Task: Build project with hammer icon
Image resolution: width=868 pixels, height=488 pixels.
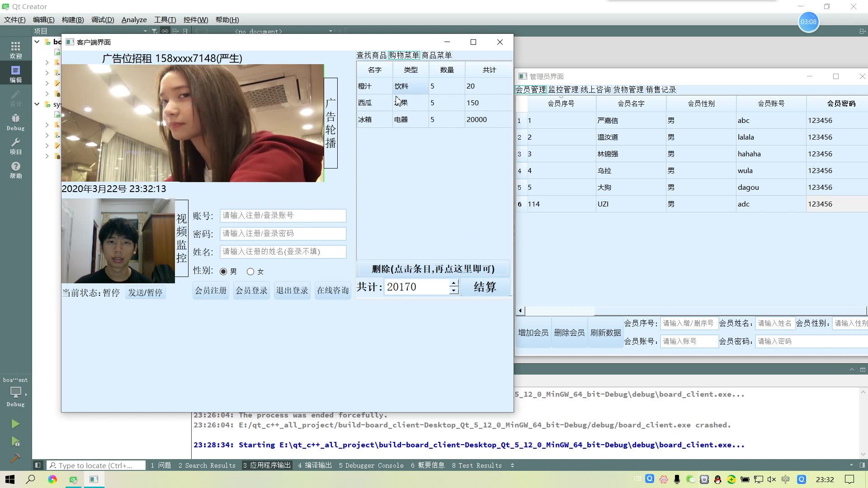Action: (x=15, y=458)
